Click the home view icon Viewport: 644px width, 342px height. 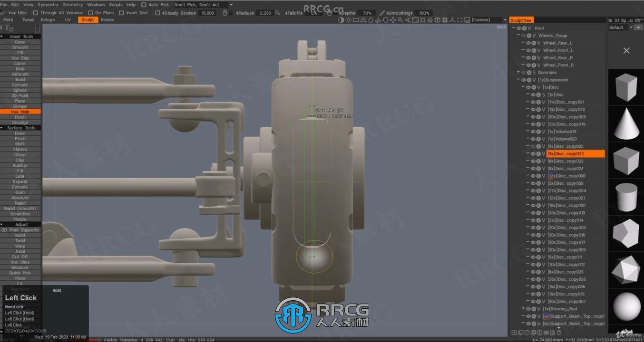[x=430, y=20]
